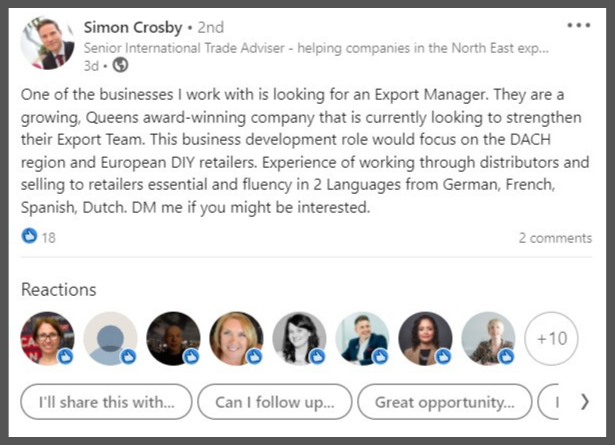Viewport: 615px width, 445px height.
Task: Click the black-and-white photo reactor avatar
Action: coord(299,338)
